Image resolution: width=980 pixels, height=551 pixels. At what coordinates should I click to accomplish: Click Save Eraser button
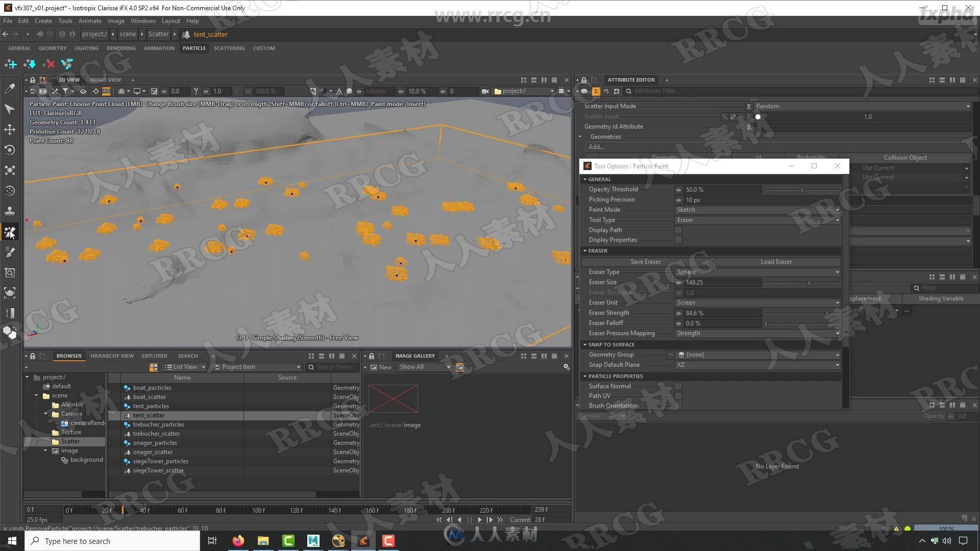(645, 261)
